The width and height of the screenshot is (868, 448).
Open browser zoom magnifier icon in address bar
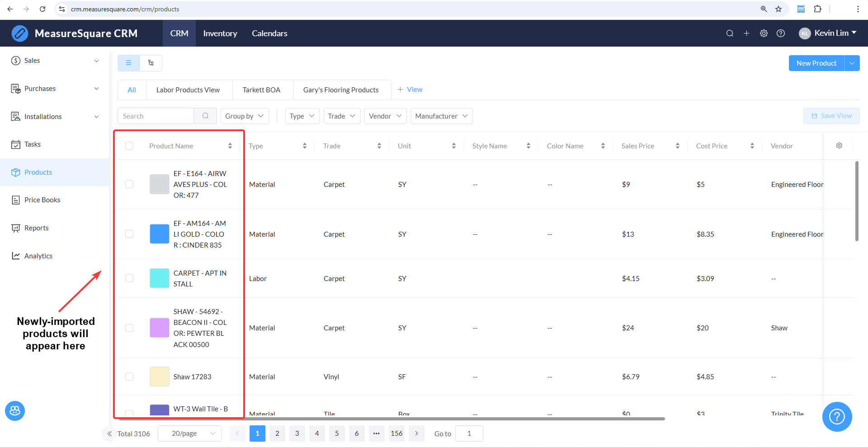pos(764,9)
